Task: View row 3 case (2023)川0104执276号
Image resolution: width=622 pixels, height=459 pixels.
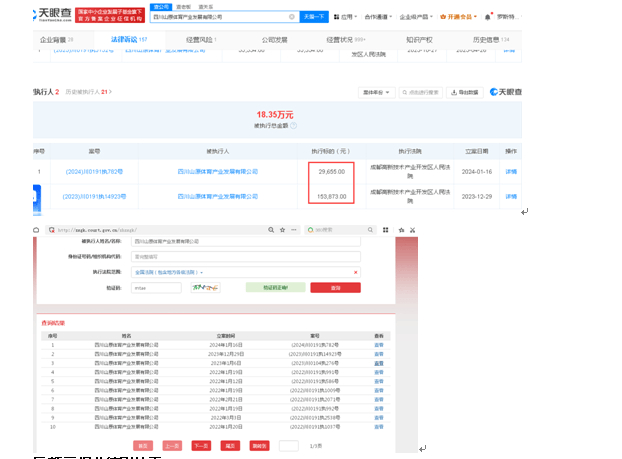Action: pos(379,363)
